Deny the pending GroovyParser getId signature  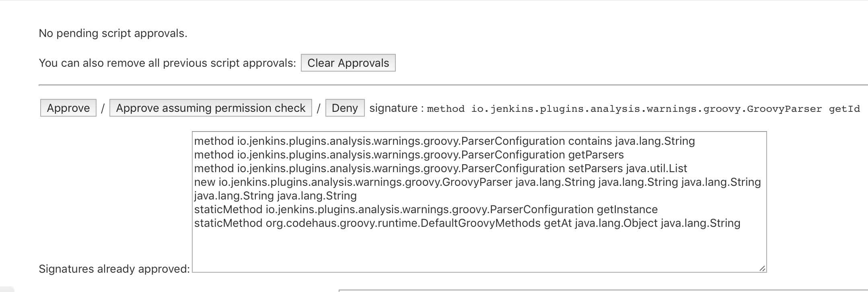coord(345,108)
